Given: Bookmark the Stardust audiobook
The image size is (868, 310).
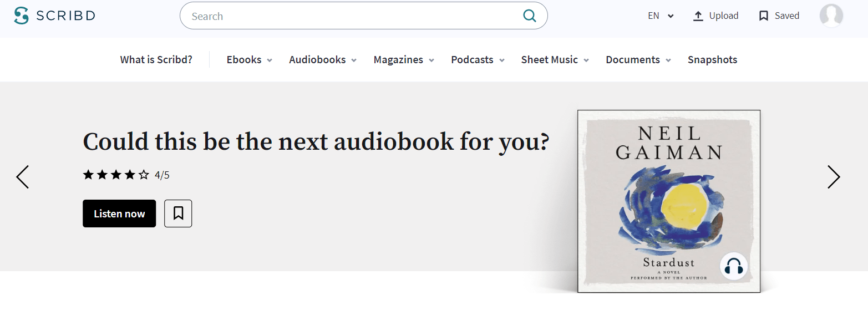Looking at the screenshot, I should [178, 214].
